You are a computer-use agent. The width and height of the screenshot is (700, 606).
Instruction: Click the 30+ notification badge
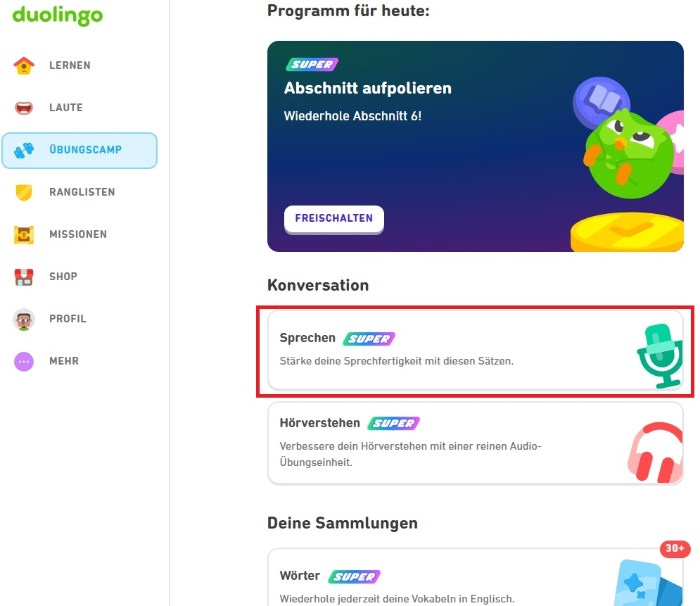click(x=675, y=549)
